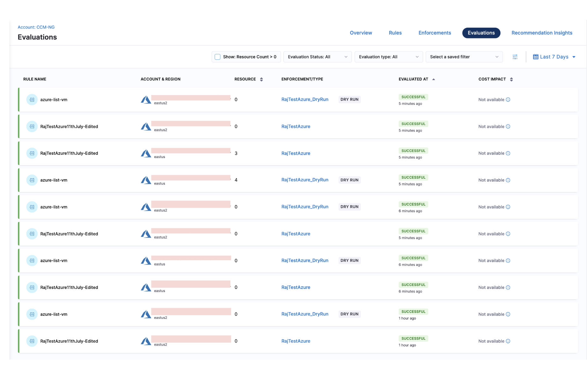Click the Account: CCM-NG breadcrumb link
This screenshot has width=588, height=371.
(36, 27)
